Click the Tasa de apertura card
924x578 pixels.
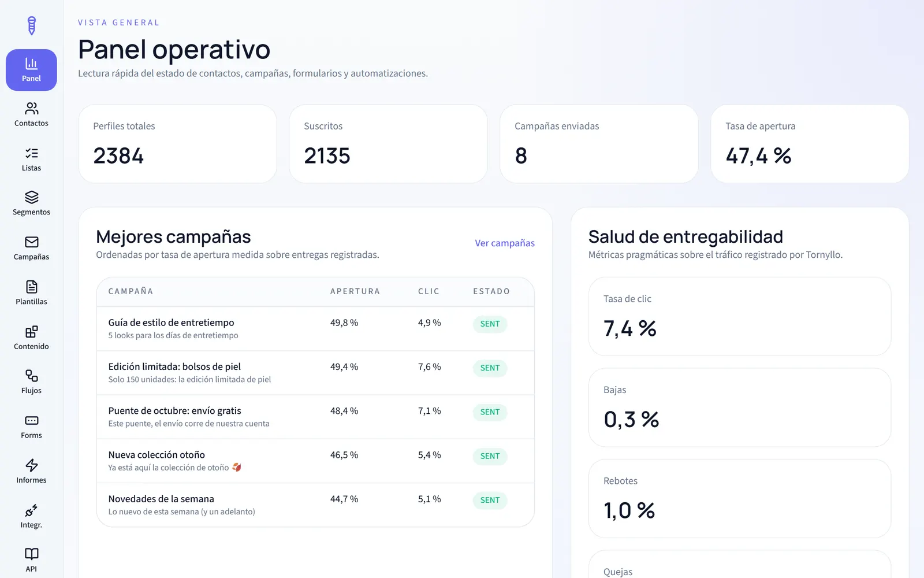(x=810, y=144)
